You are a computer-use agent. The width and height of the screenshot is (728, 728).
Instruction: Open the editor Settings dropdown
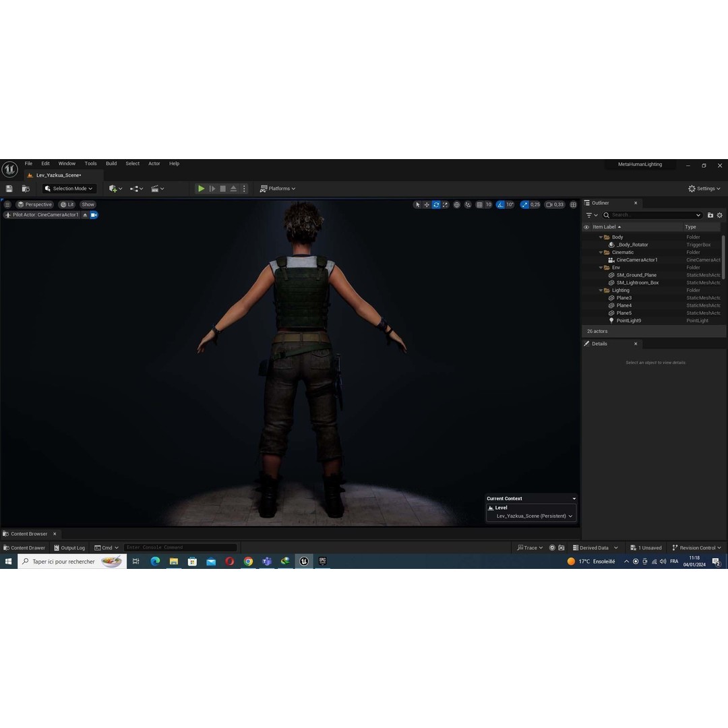click(x=704, y=189)
